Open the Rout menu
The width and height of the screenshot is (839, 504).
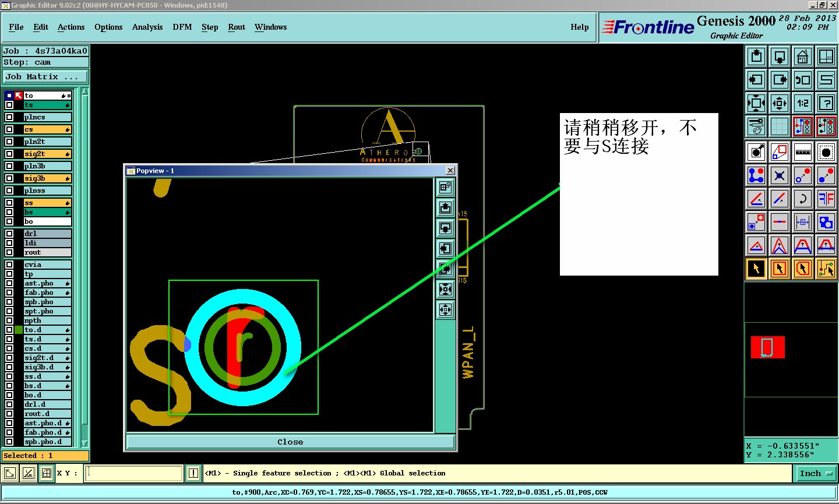237,27
